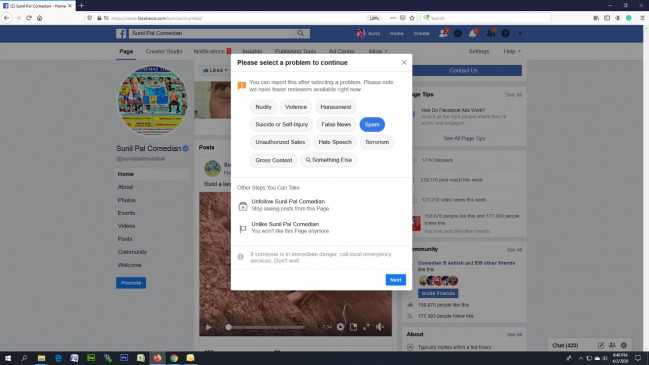Open About in page sidebar
This screenshot has height=365, width=649.
click(x=125, y=187)
